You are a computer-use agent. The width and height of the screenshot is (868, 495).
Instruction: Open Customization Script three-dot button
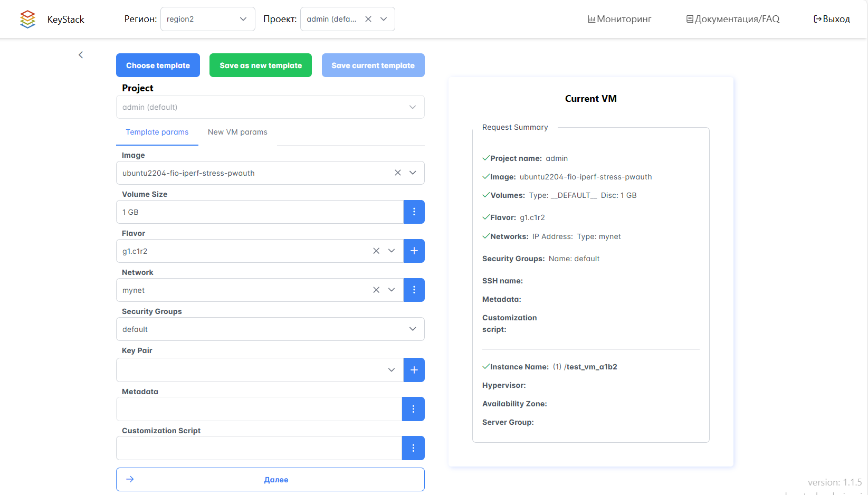(413, 448)
